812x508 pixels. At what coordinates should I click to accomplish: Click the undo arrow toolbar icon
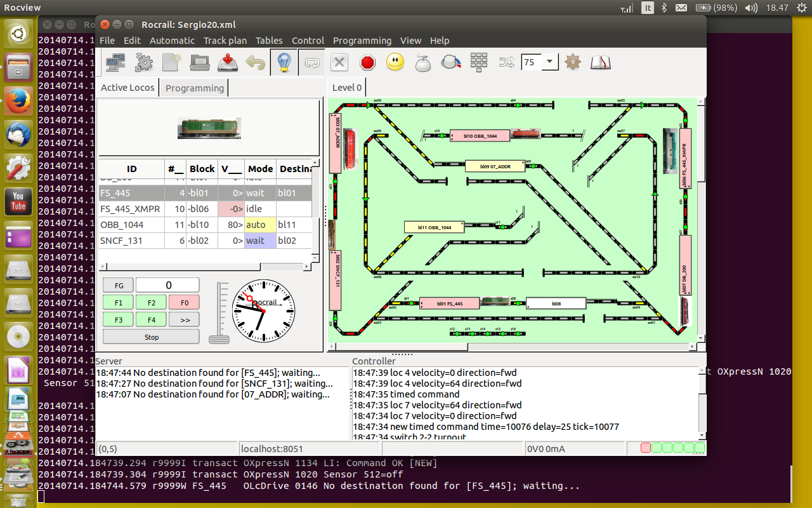tap(256, 62)
